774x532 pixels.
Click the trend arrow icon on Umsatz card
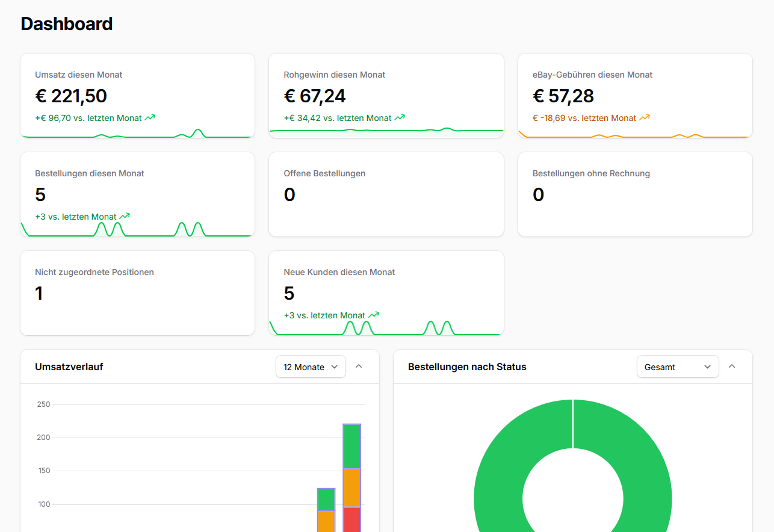[x=150, y=118]
